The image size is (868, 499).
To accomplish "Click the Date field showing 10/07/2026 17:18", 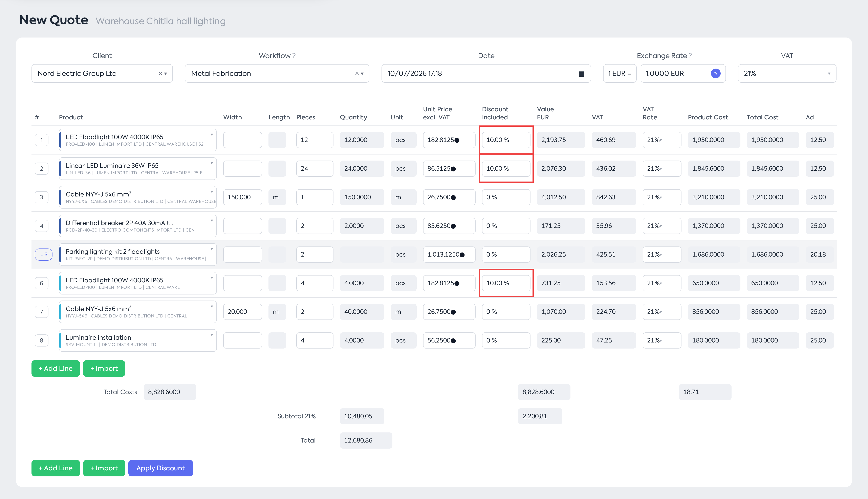I will 486,73.
